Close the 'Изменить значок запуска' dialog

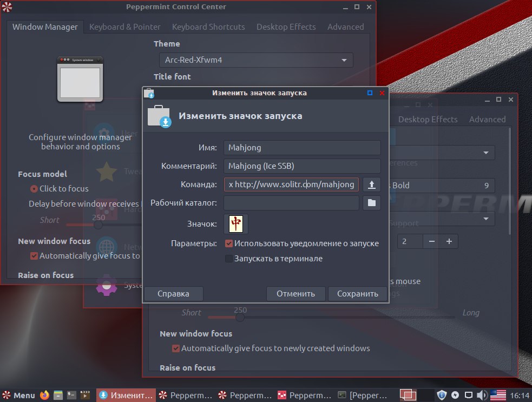pyautogui.click(x=382, y=93)
